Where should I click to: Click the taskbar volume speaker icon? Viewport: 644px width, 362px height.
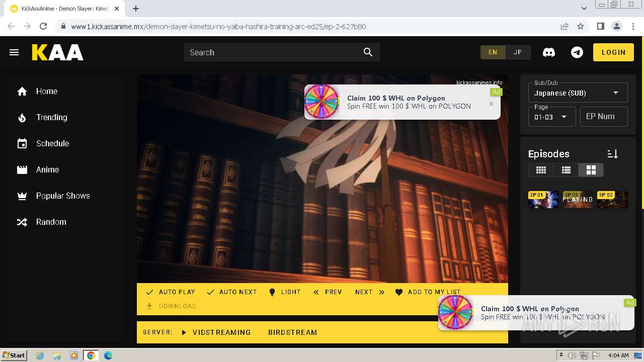[572, 355]
